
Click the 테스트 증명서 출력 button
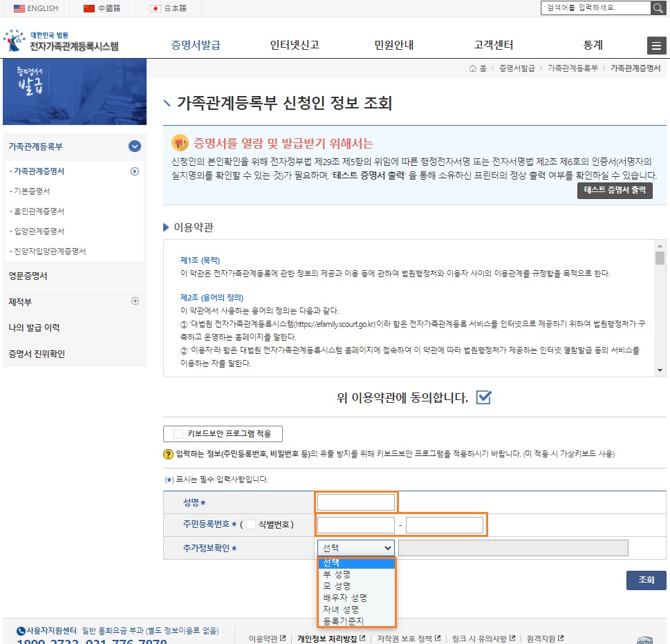tap(615, 191)
